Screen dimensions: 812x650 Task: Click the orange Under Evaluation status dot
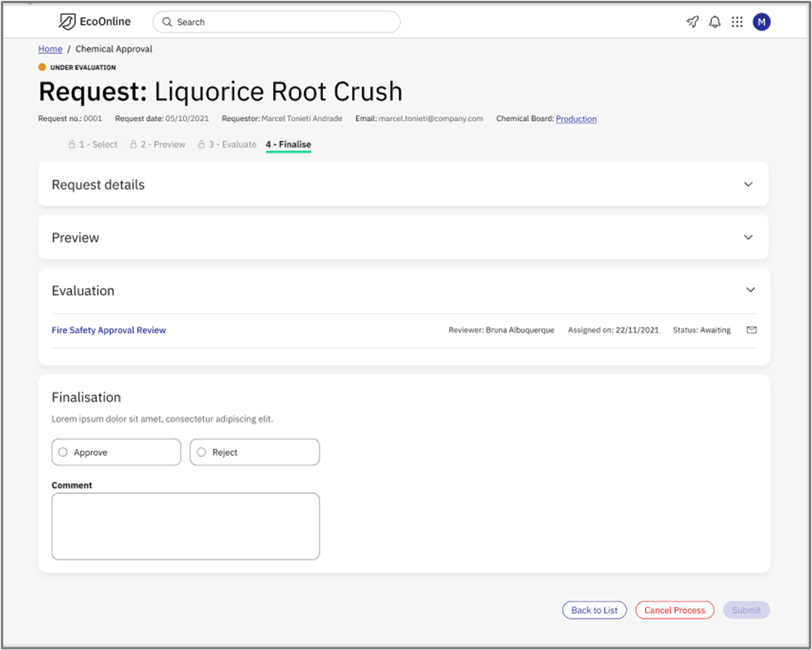[x=42, y=68]
